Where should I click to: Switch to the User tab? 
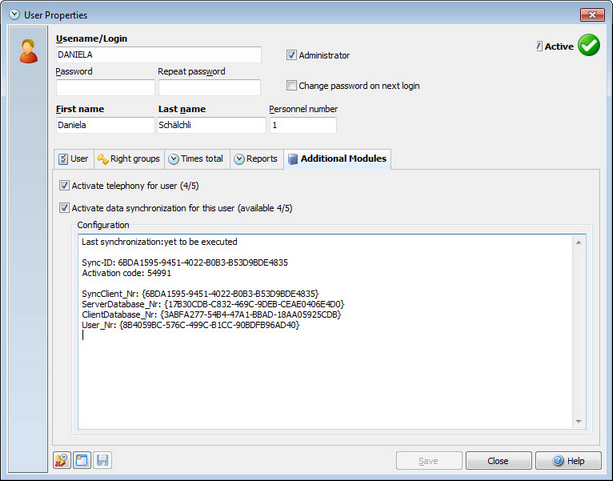click(73, 159)
